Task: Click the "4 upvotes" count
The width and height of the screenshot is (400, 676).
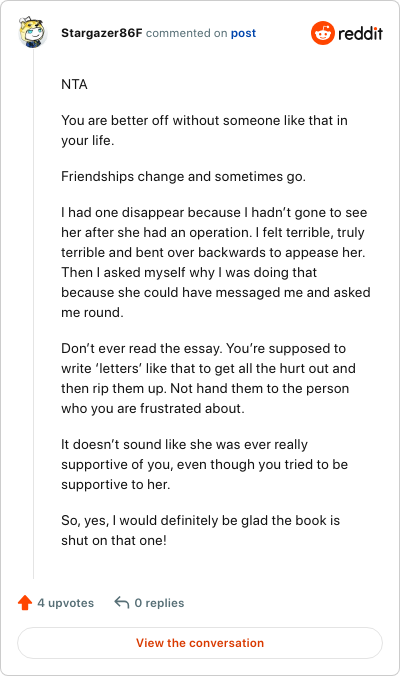Action: pos(66,603)
